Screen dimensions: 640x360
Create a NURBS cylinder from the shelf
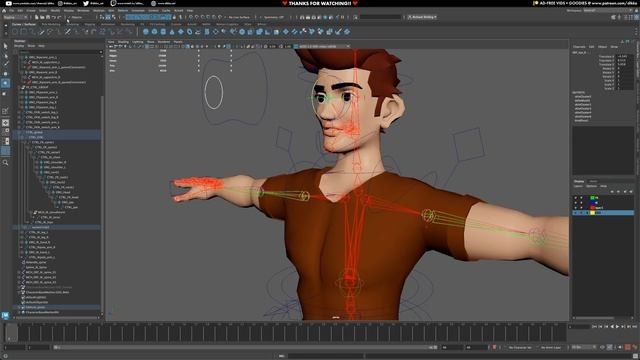[163, 31]
